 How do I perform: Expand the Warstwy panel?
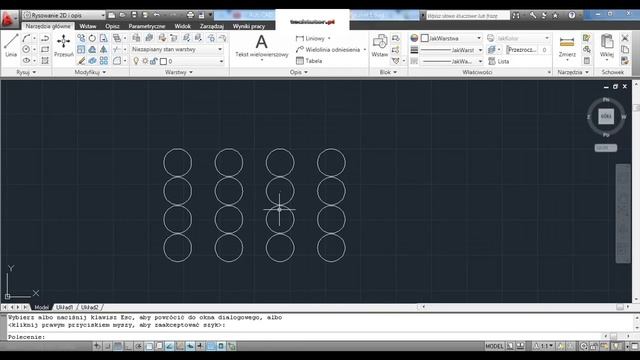(179, 72)
